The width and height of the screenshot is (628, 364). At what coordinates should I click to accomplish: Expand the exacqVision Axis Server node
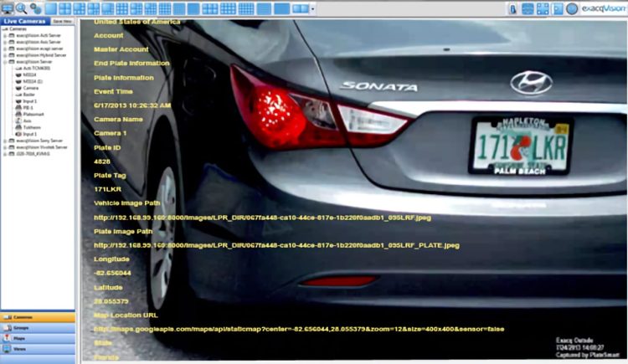pyautogui.click(x=5, y=42)
